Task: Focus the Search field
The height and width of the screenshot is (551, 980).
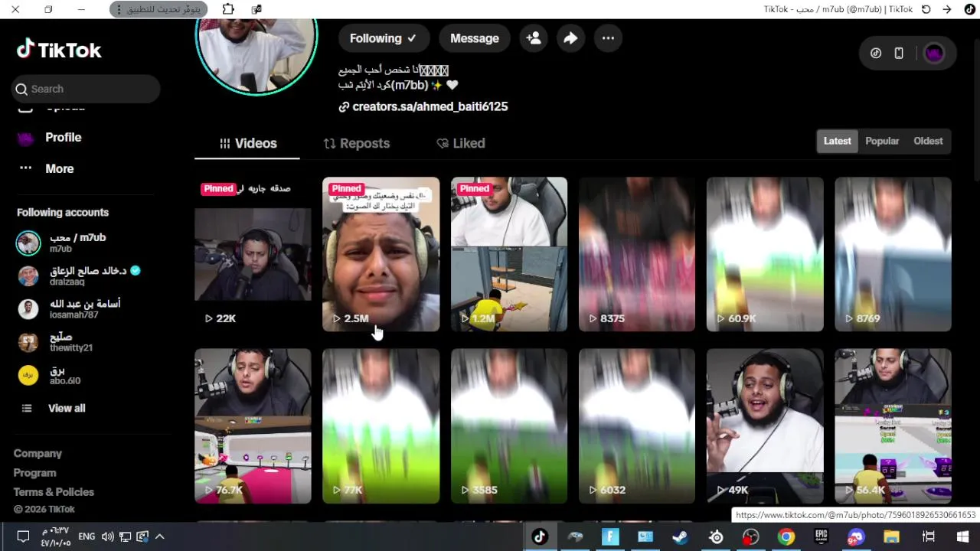Action: 86,89
